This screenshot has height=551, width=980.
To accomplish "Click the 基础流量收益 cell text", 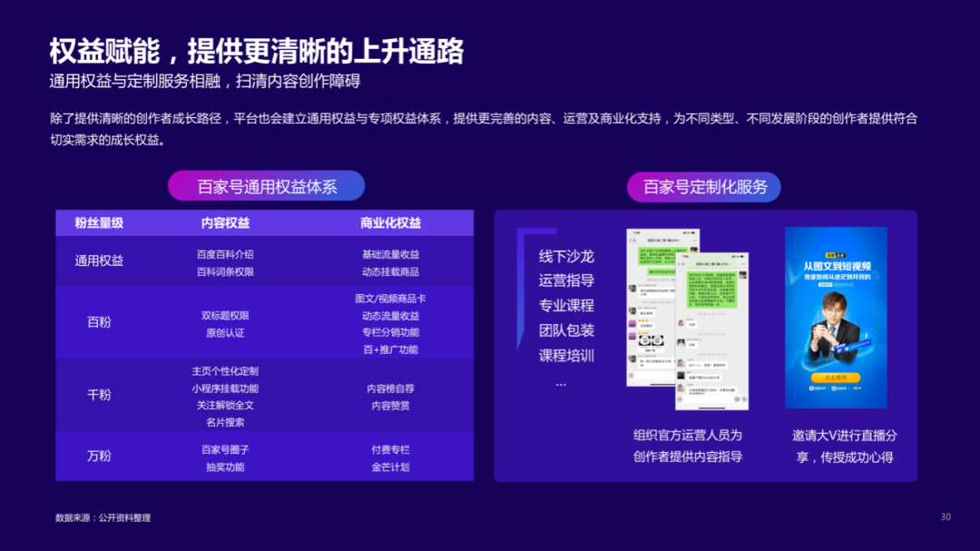I will click(390, 254).
